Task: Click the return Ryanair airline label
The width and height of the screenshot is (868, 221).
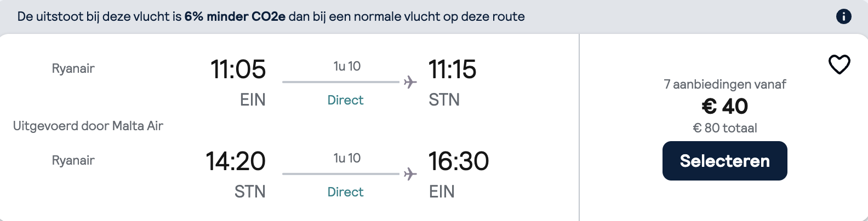Action: (x=73, y=160)
